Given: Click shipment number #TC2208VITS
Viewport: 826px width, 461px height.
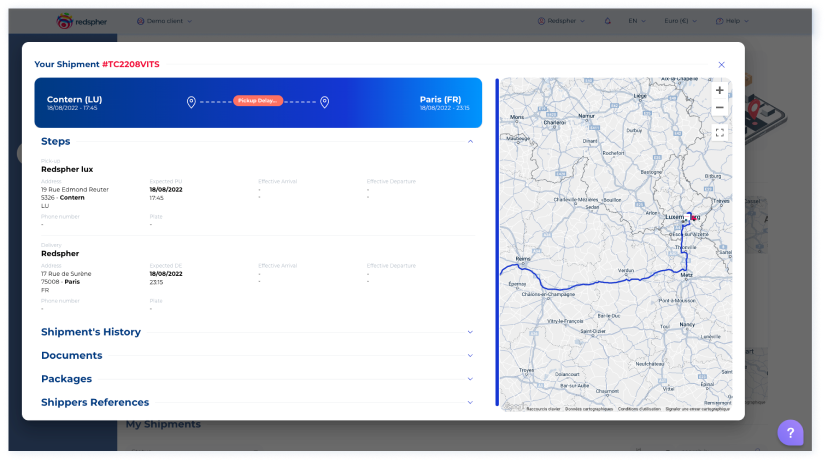Looking at the screenshot, I should [x=131, y=64].
